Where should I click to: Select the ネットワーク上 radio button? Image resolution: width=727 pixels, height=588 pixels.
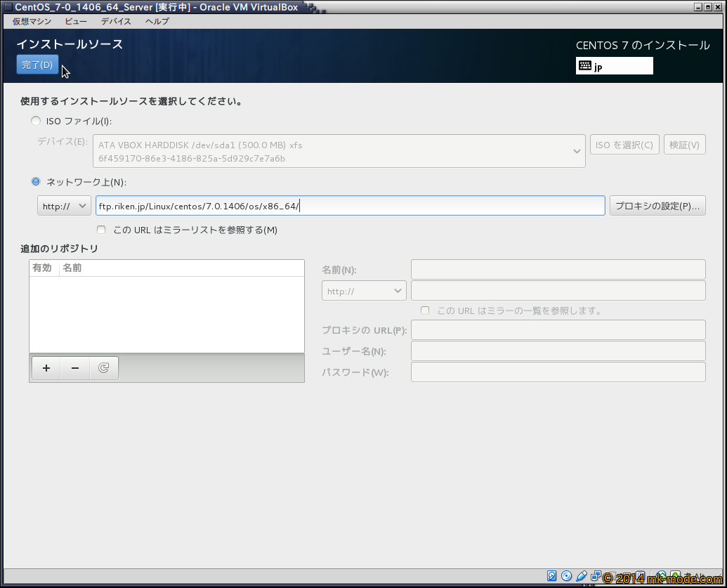[36, 182]
